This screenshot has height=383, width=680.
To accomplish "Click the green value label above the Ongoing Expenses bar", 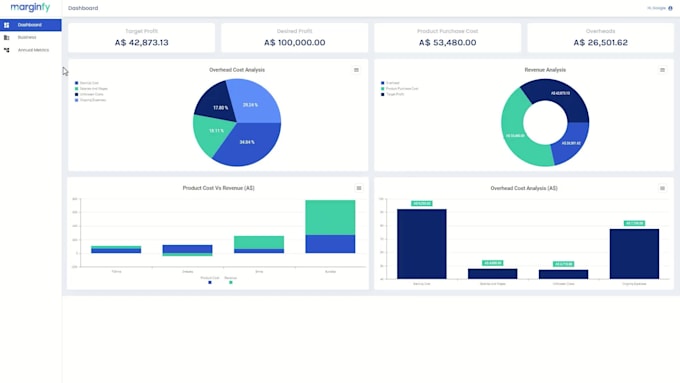I will coord(634,223).
